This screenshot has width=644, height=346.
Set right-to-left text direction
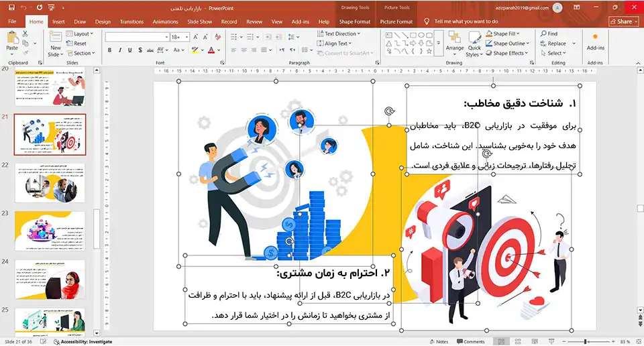pos(292,50)
